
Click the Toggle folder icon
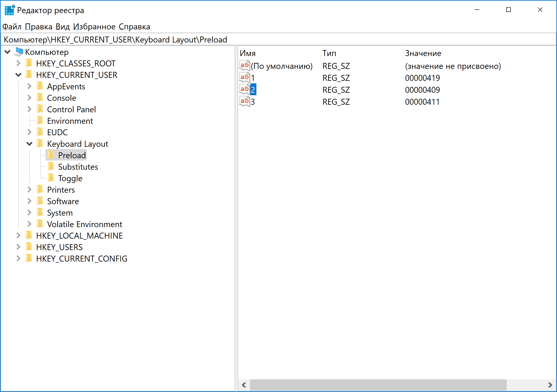coord(51,178)
